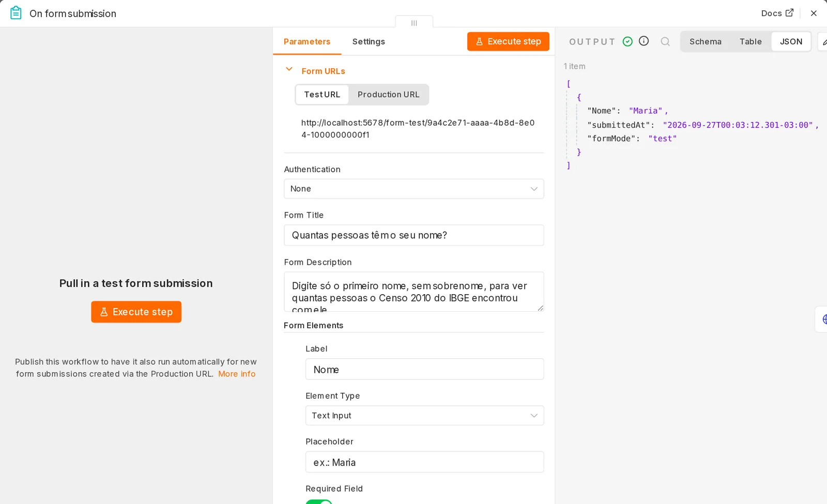This screenshot has width=827, height=504.
Task: Click the resize handle of Form Description
Action: click(x=540, y=308)
